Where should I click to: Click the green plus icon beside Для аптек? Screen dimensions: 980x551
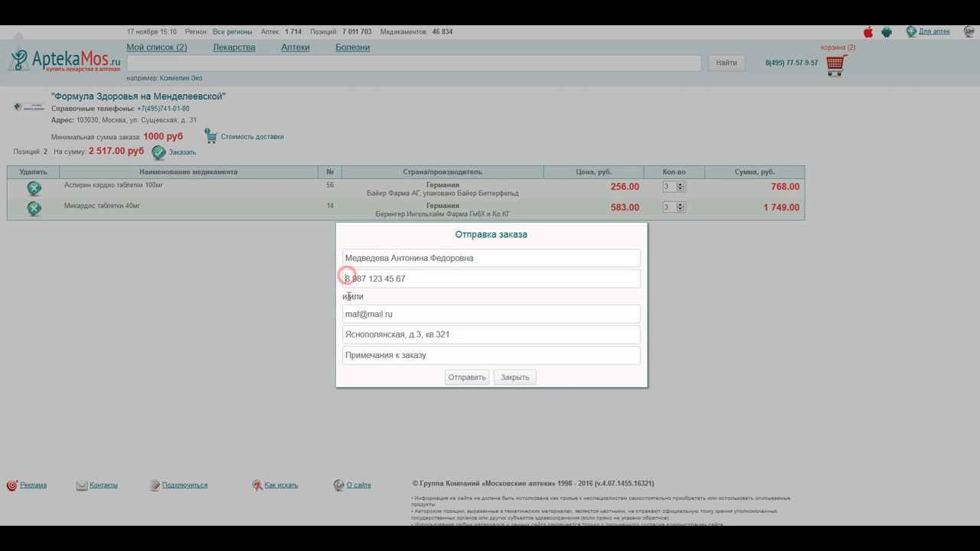(911, 32)
